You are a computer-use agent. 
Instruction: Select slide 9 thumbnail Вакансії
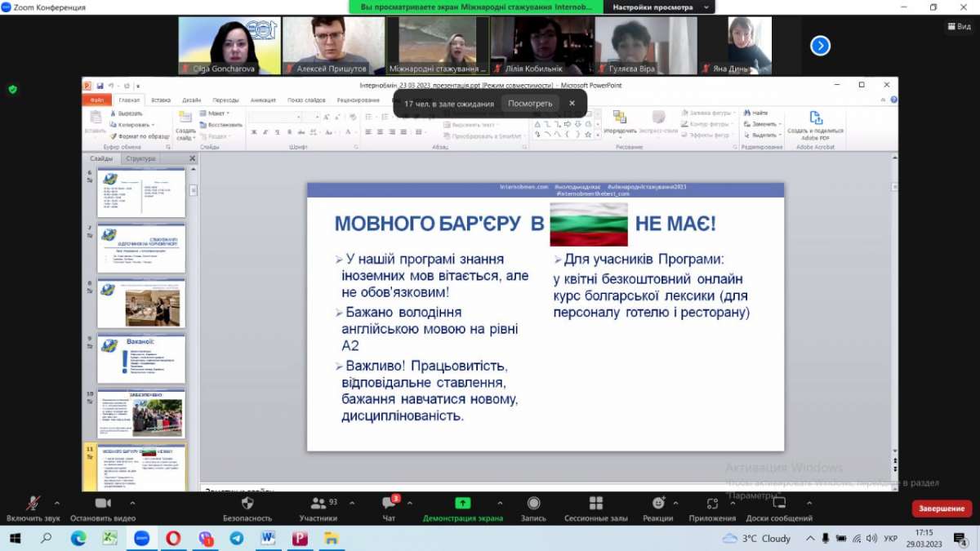point(141,358)
